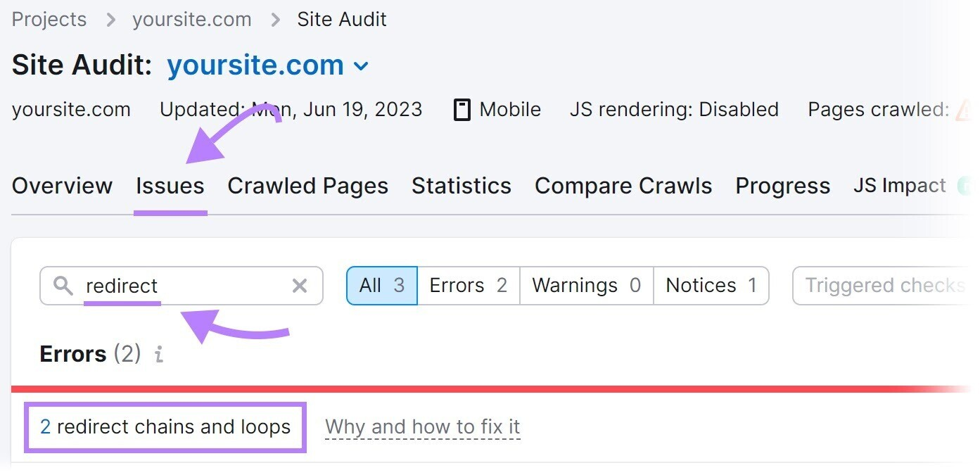The width and height of the screenshot is (980, 475).
Task: Filter issues by Errors only
Action: (468, 285)
